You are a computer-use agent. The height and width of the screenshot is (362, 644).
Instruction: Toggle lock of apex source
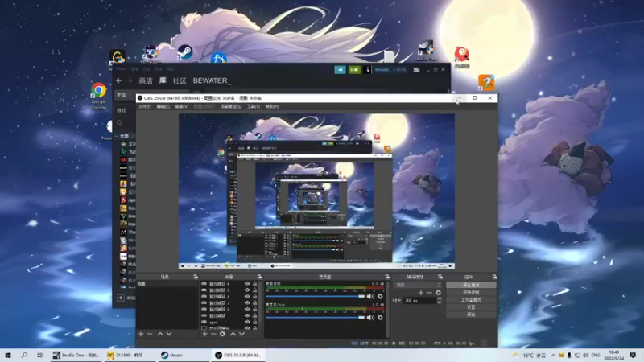tap(255, 323)
